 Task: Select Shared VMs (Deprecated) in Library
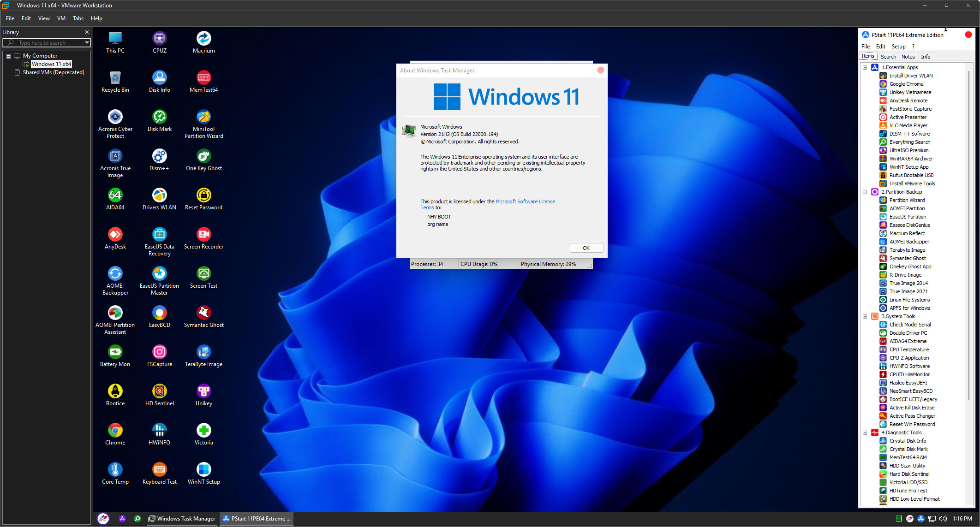(54, 72)
